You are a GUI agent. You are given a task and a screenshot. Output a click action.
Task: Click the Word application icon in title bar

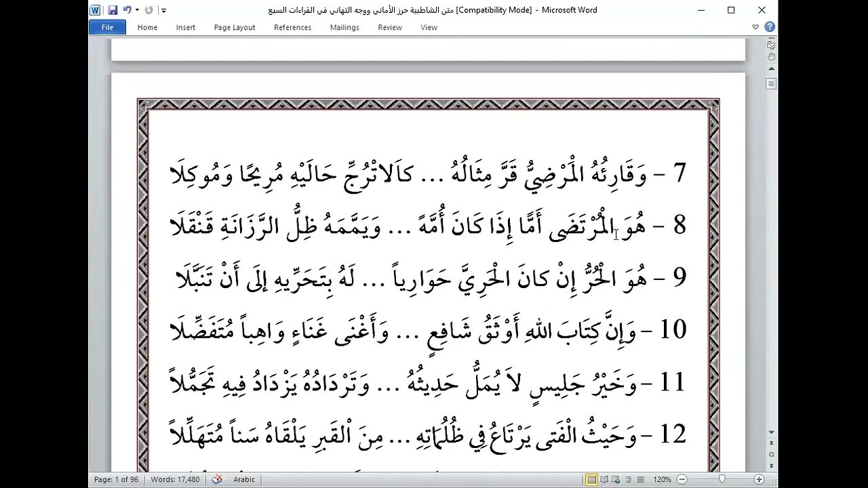coord(96,10)
